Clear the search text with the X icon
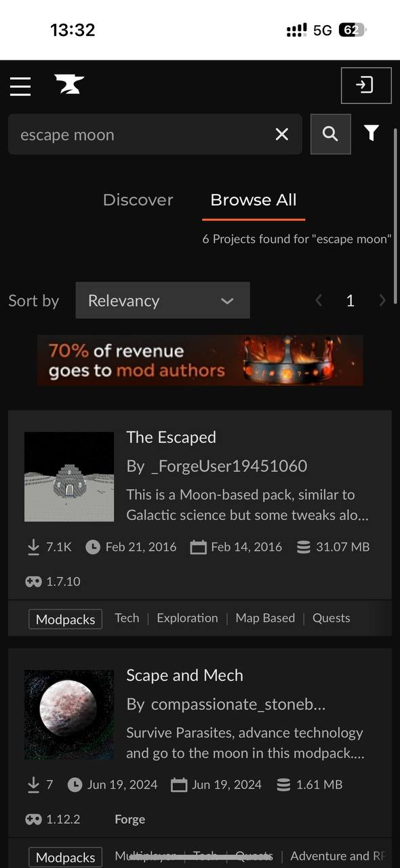Image resolution: width=400 pixels, height=868 pixels. click(282, 134)
